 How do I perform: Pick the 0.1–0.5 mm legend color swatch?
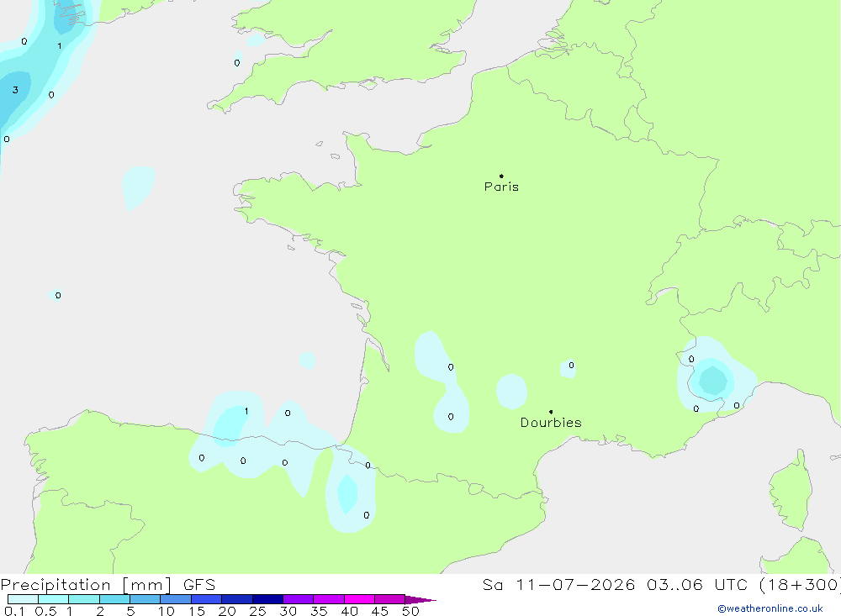23,599
